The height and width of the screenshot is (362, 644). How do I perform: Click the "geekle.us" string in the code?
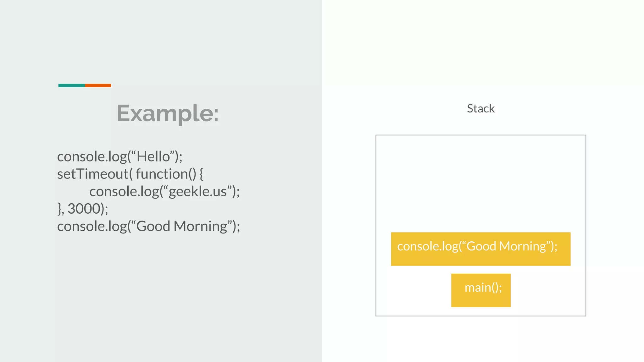pos(197,191)
